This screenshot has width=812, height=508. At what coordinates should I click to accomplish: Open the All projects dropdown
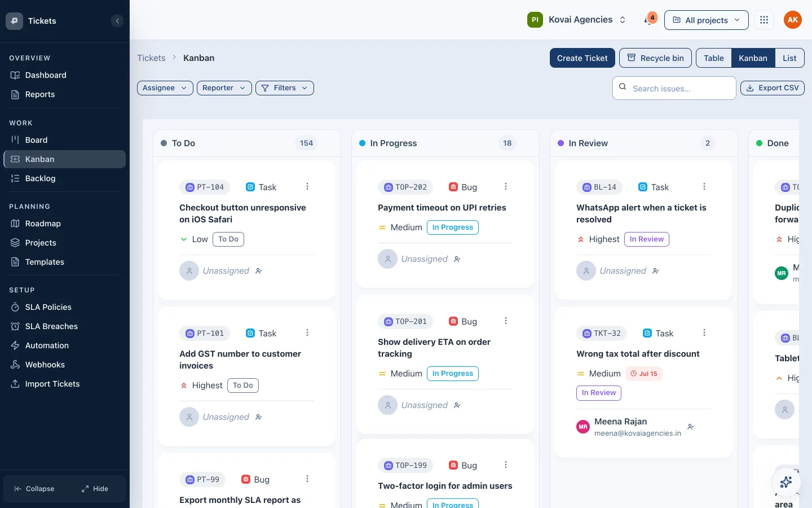707,20
